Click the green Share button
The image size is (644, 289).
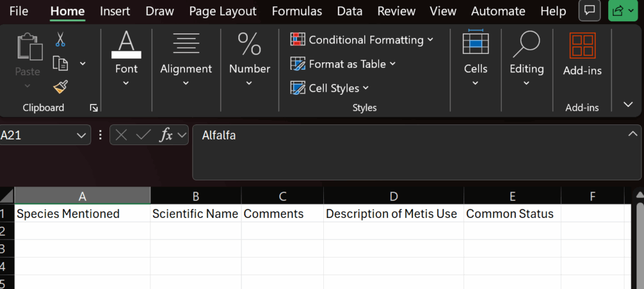623,11
